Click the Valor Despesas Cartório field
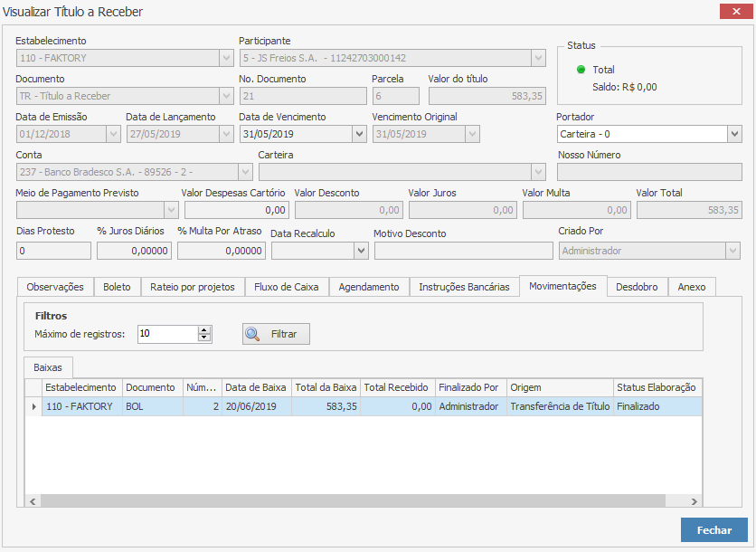Screen dimensions: 756x552 click(236, 210)
